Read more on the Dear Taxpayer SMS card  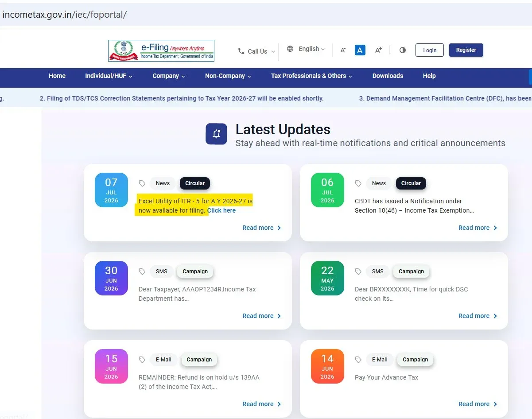click(x=262, y=316)
